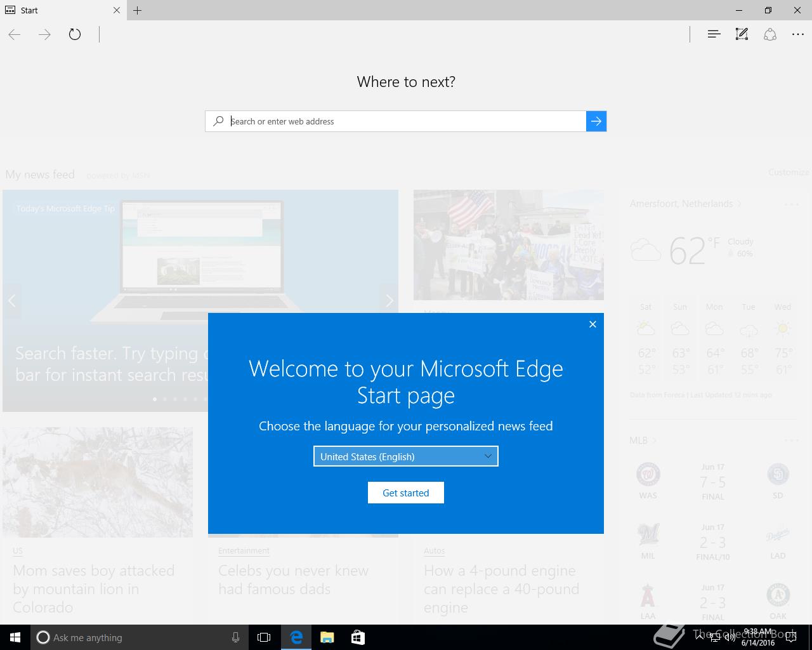Go back with the Back arrow

pyautogui.click(x=15, y=34)
